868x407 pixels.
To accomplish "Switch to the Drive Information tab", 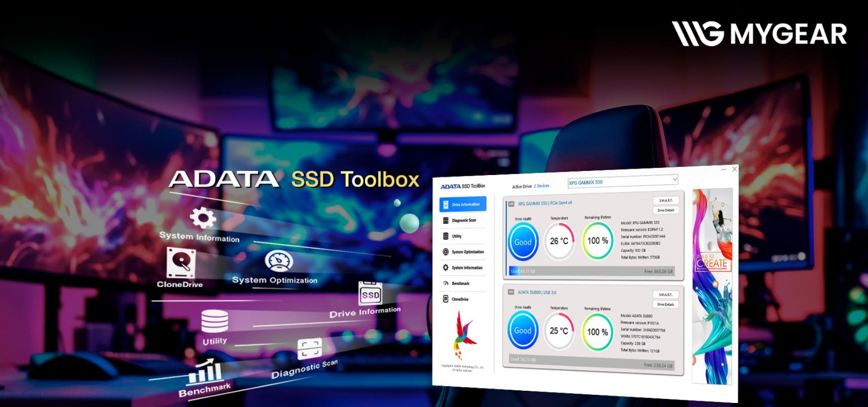I will tap(463, 204).
